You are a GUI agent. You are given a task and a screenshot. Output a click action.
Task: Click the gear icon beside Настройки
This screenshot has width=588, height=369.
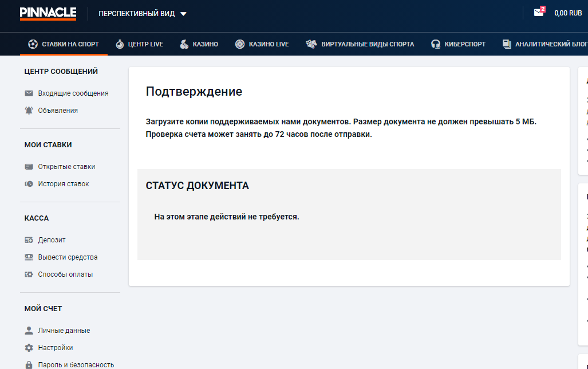tap(29, 348)
